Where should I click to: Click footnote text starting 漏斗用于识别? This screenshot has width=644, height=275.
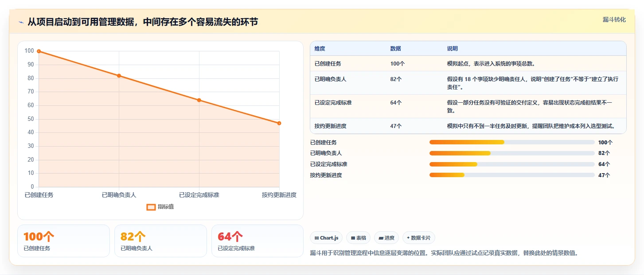tap(445, 253)
